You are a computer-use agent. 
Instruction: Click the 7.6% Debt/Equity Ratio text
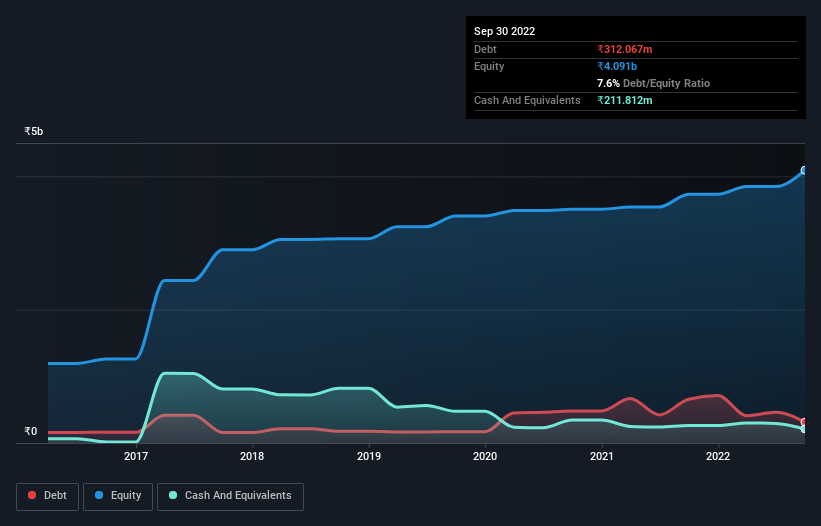point(653,83)
